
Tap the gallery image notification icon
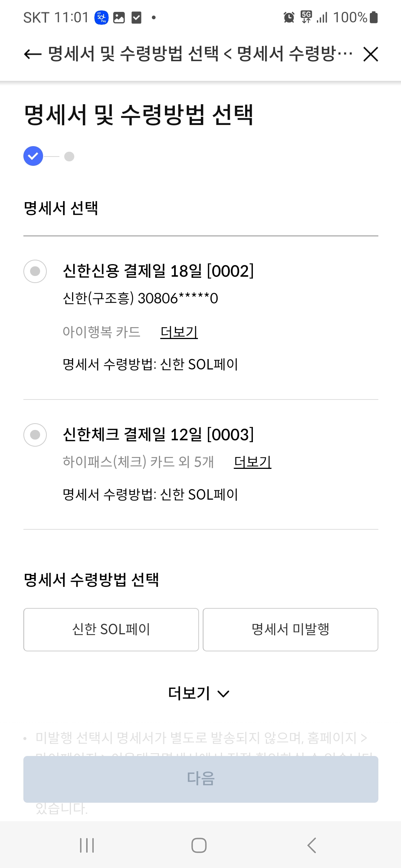pyautogui.click(x=119, y=17)
